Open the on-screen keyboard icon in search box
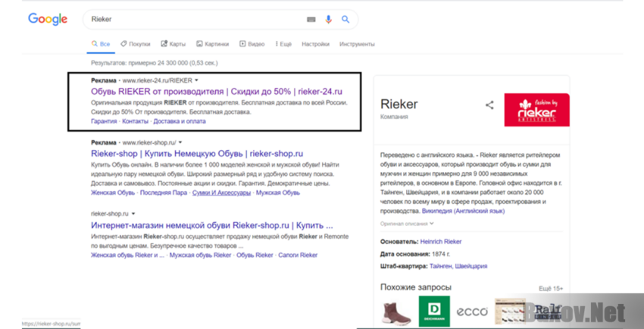This screenshot has width=644, height=329. pyautogui.click(x=311, y=19)
